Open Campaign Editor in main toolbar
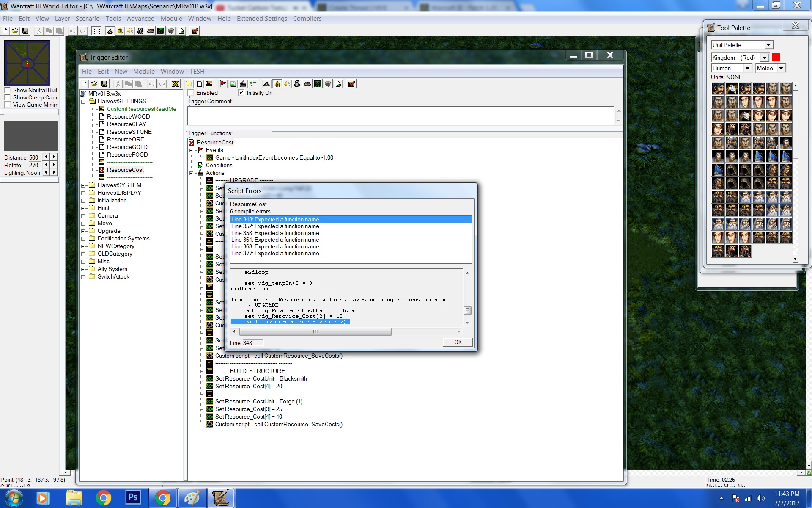Screen dimensions: 812x508 click(151, 31)
